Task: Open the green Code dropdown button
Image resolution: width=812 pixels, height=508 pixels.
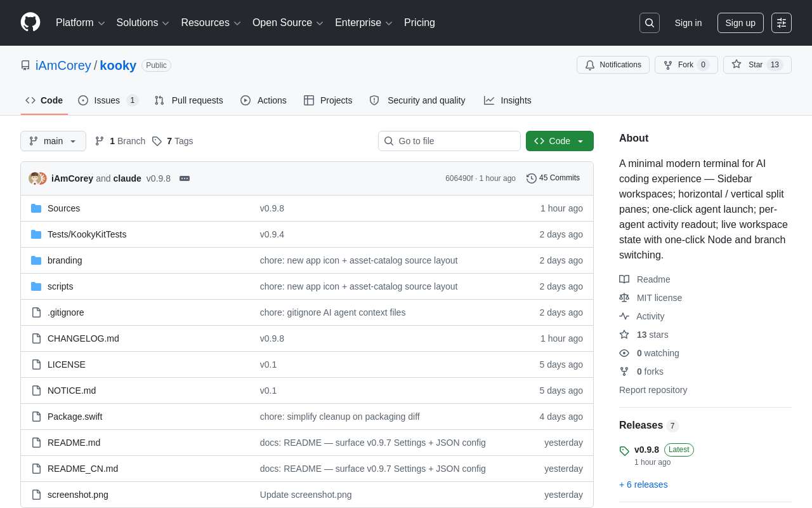Action: point(560,141)
